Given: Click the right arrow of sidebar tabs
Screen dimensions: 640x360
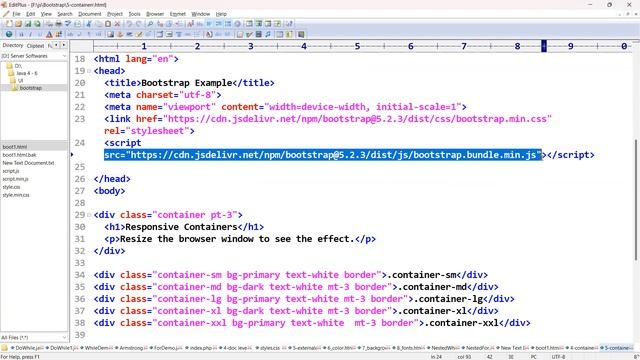Looking at the screenshot, I should (64, 45).
